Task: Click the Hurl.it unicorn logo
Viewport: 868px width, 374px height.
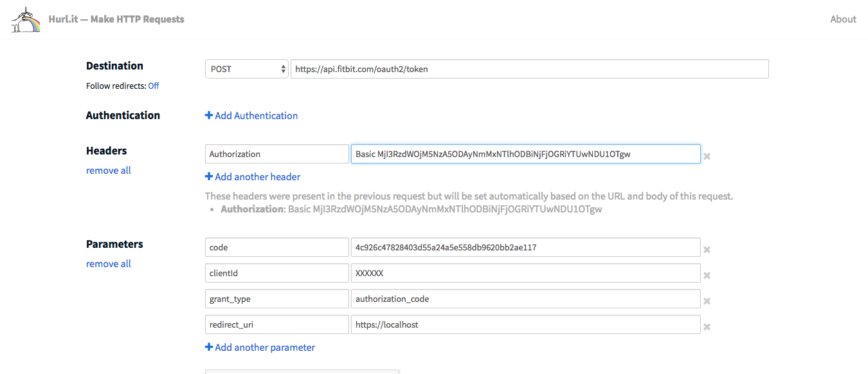Action: [x=26, y=19]
